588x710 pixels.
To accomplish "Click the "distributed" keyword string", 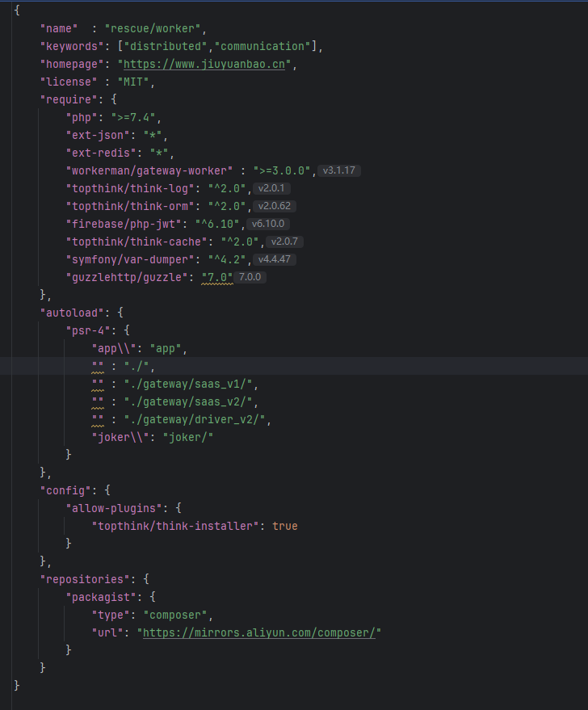I will click(166, 46).
